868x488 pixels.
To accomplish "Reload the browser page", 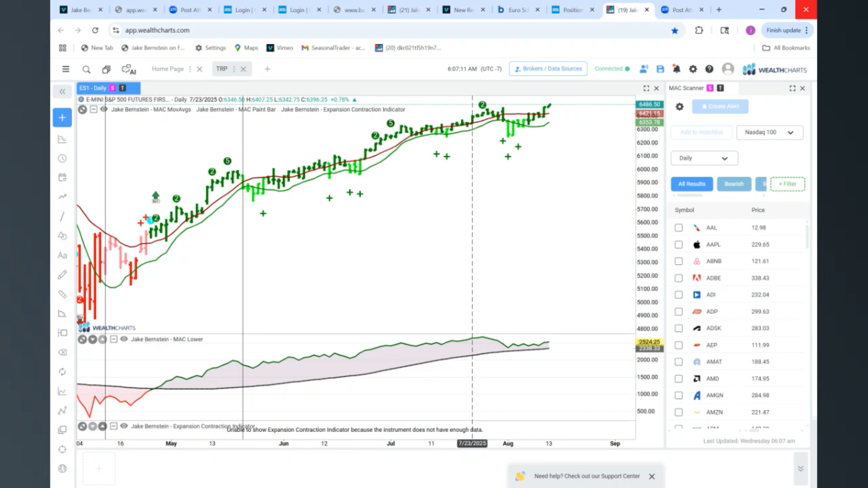I will tap(95, 30).
